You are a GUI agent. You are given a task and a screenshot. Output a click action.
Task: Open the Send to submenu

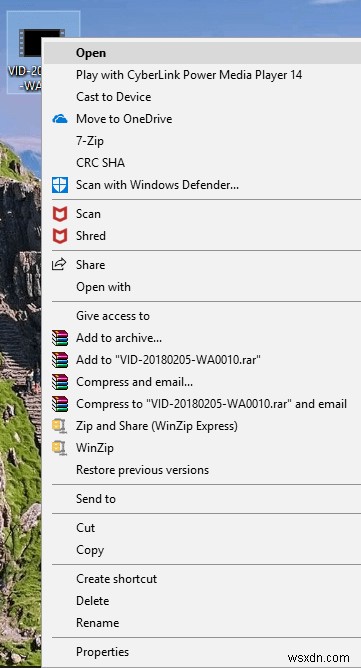[x=202, y=498]
